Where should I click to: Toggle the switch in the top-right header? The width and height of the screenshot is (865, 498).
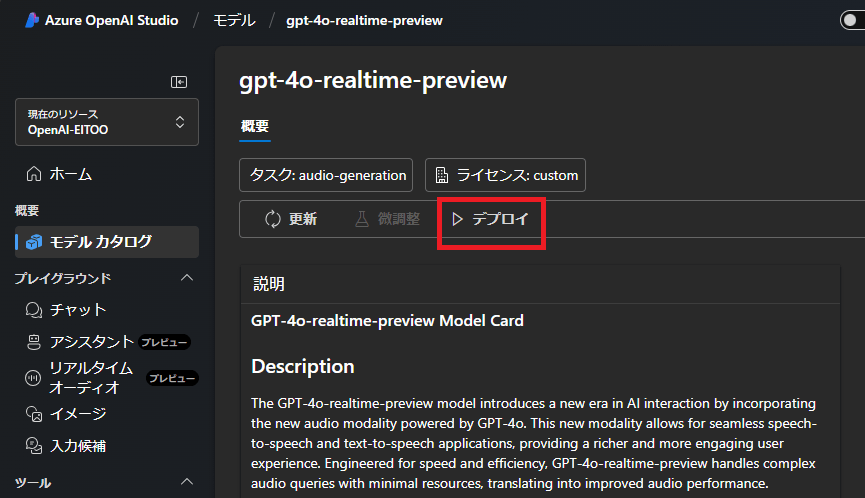click(x=852, y=20)
